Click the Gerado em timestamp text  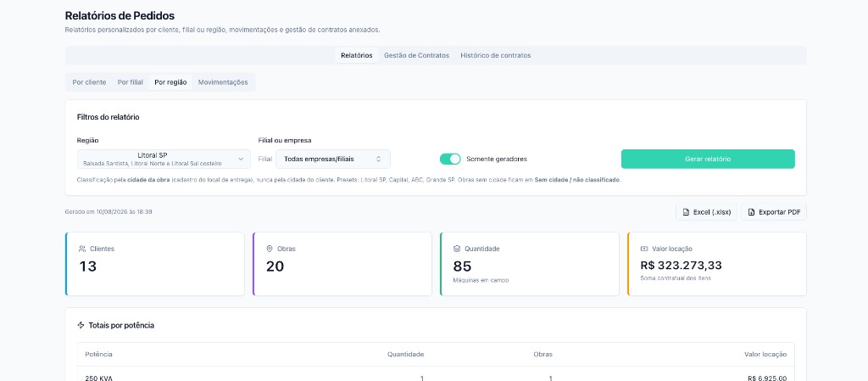(108, 212)
